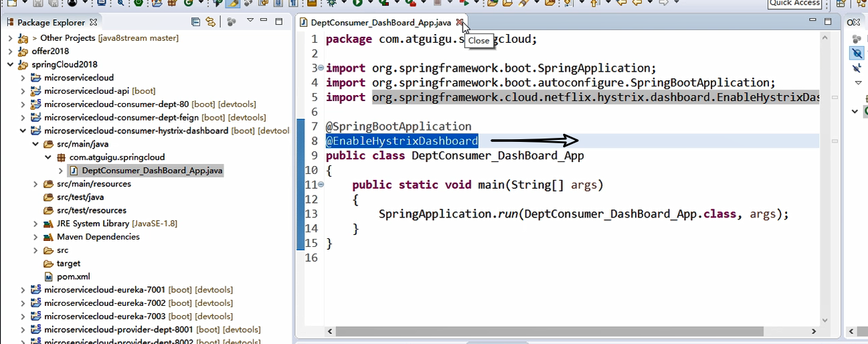Expand the Other Projects working set

pyautogui.click(x=10, y=38)
